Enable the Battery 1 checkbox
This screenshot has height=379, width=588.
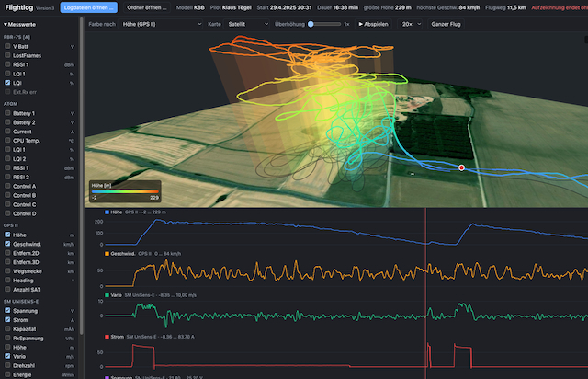coord(7,113)
